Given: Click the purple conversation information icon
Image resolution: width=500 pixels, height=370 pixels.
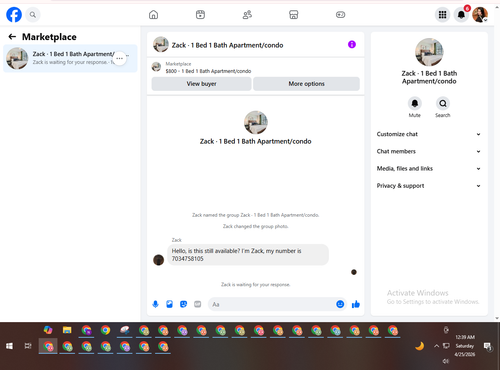Looking at the screenshot, I should pos(352,44).
